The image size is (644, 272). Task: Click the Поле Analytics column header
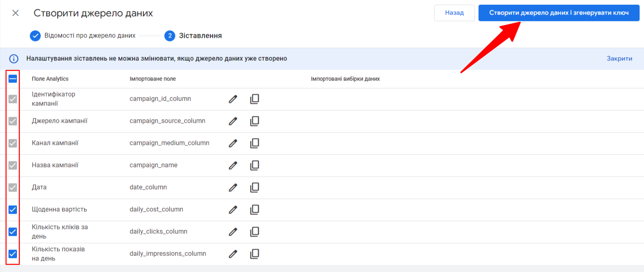pyautogui.click(x=50, y=79)
